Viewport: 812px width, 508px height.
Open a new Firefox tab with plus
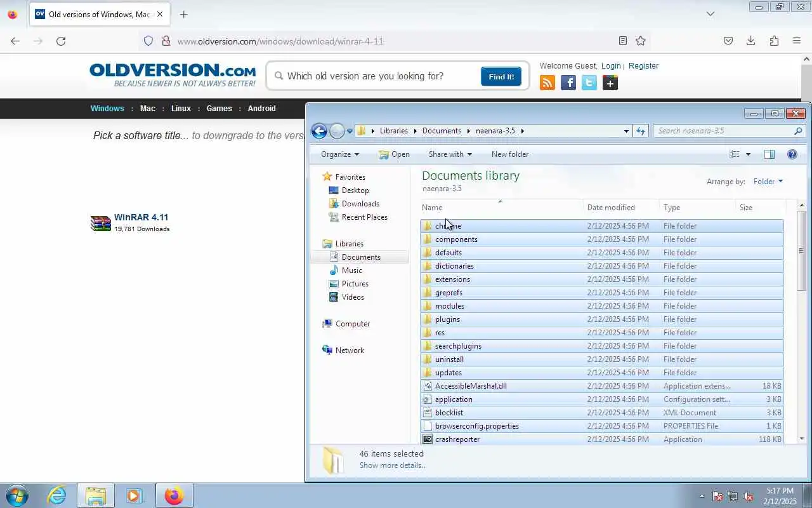pos(183,14)
